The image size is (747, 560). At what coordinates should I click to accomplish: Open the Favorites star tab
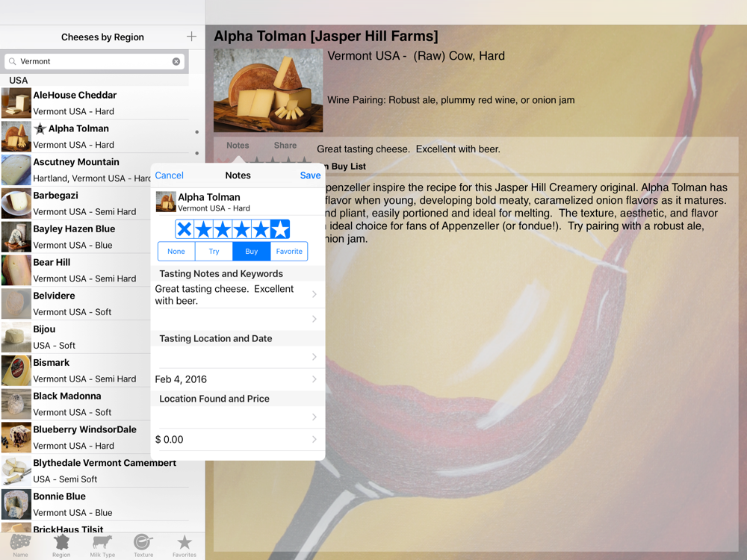[185, 546]
